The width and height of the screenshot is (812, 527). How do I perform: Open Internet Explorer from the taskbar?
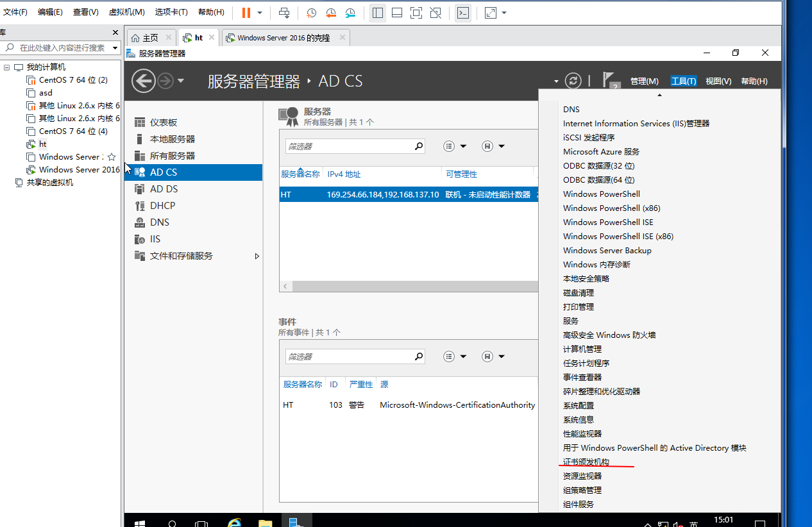[x=235, y=522]
